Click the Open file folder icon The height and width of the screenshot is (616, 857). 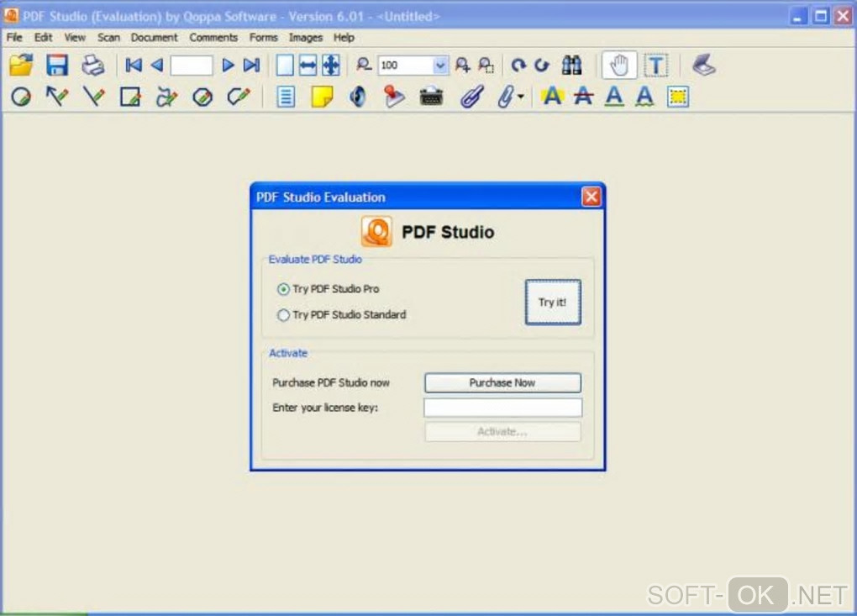point(21,66)
